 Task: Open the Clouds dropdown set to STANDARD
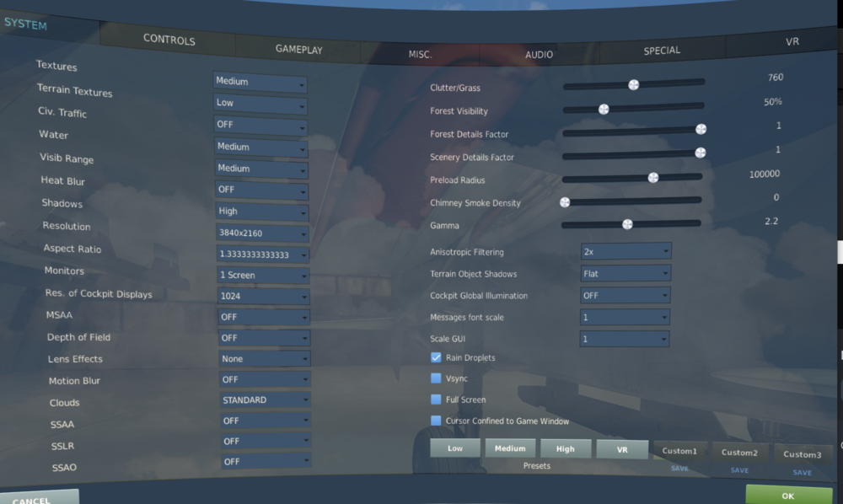click(264, 399)
